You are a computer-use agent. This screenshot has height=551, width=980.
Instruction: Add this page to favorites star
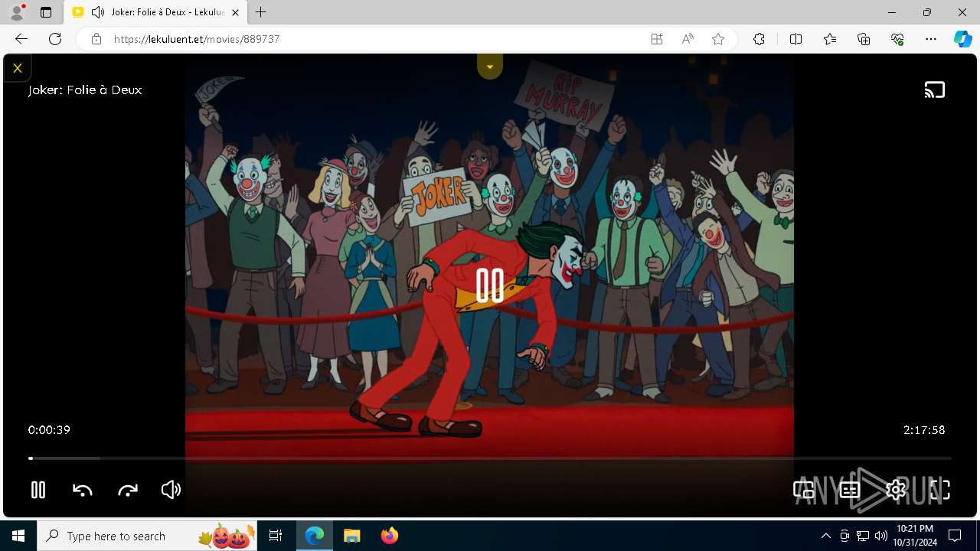(x=718, y=39)
